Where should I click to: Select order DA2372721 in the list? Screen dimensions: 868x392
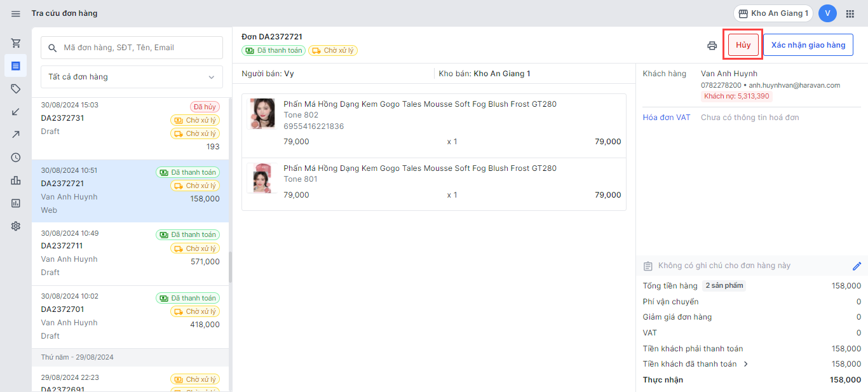[x=130, y=191]
